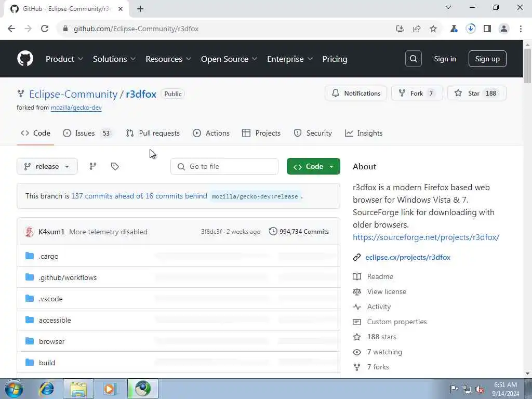The image size is (532, 399).
Task: Expand the Product menu
Action: click(x=64, y=59)
